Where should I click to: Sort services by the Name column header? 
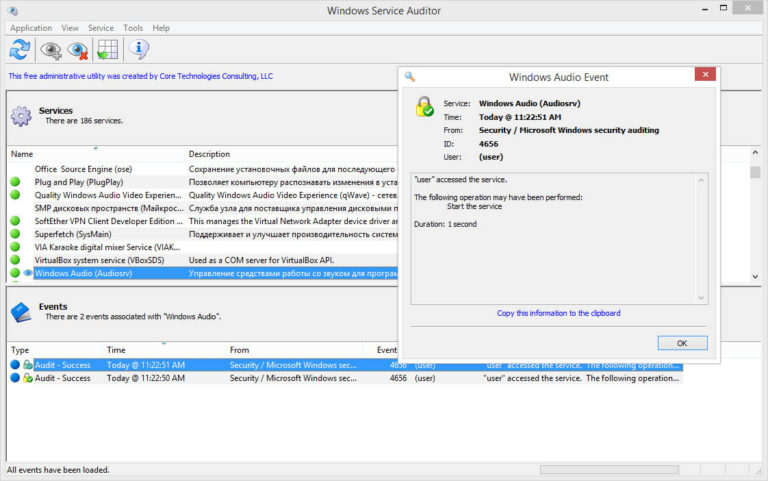click(22, 154)
